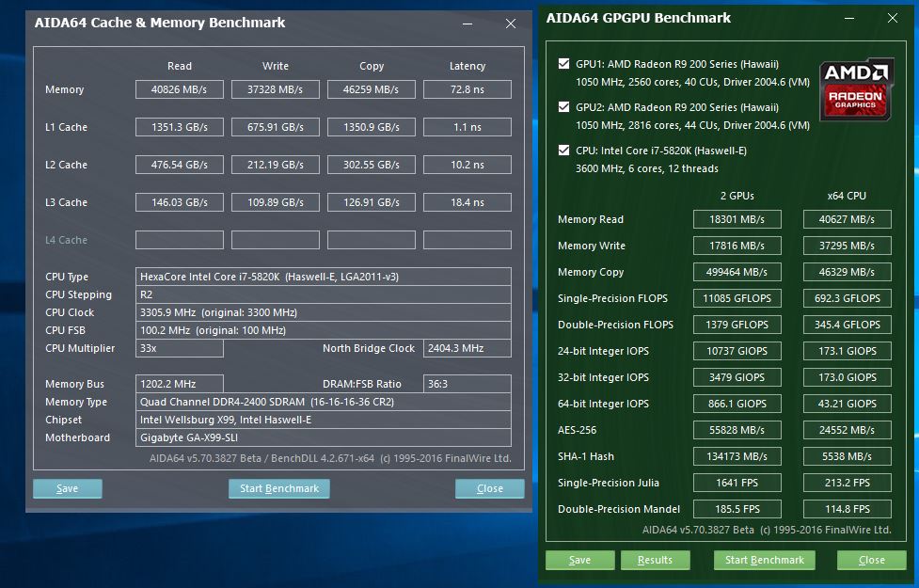The height and width of the screenshot is (588, 919).
Task: Select SHA-1 Hash 134173 MB/s value
Action: [737, 456]
